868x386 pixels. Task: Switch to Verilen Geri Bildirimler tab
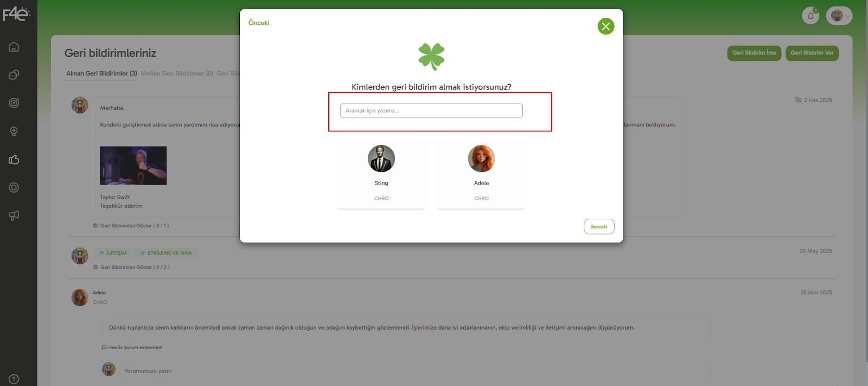177,73
